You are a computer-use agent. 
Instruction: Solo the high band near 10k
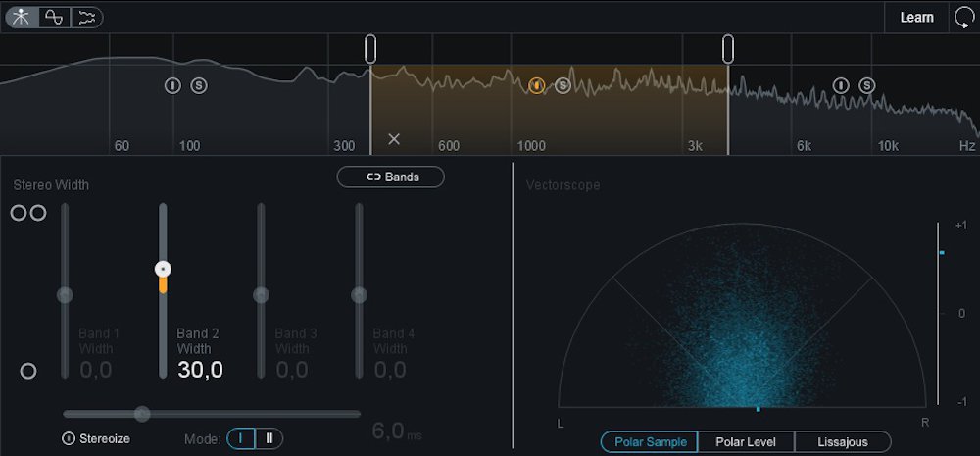point(867,85)
